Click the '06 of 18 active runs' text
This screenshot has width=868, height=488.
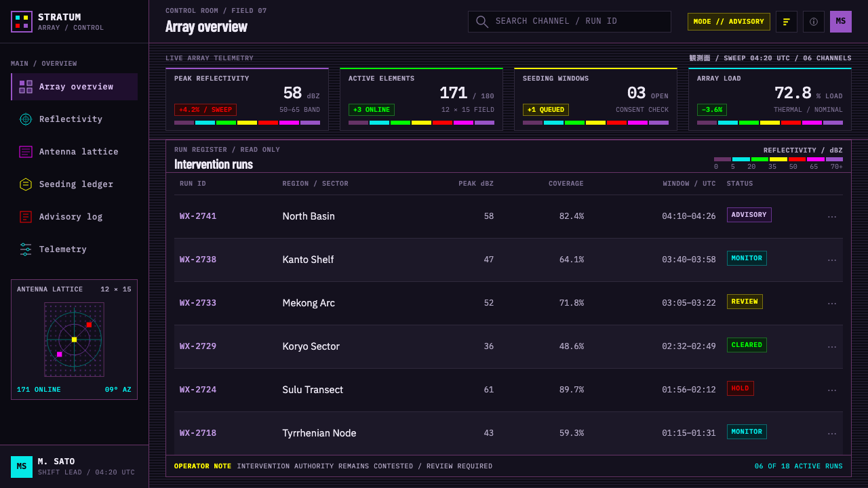[x=799, y=466]
